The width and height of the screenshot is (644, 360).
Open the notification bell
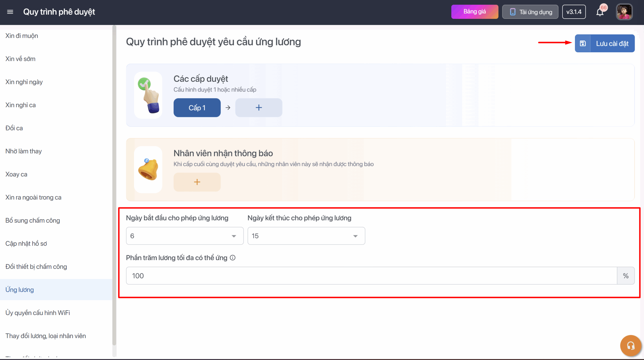coord(600,12)
